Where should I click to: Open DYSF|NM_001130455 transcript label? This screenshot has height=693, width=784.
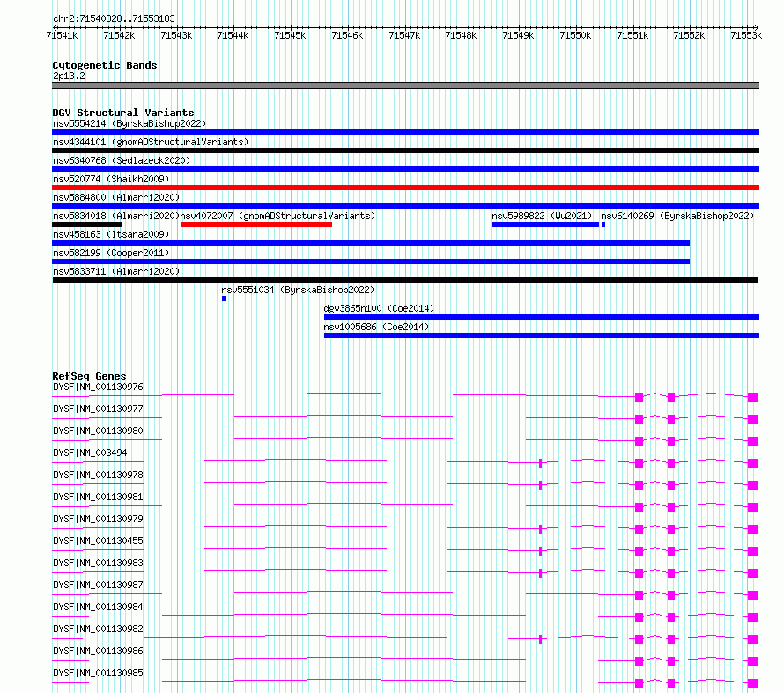click(x=98, y=541)
